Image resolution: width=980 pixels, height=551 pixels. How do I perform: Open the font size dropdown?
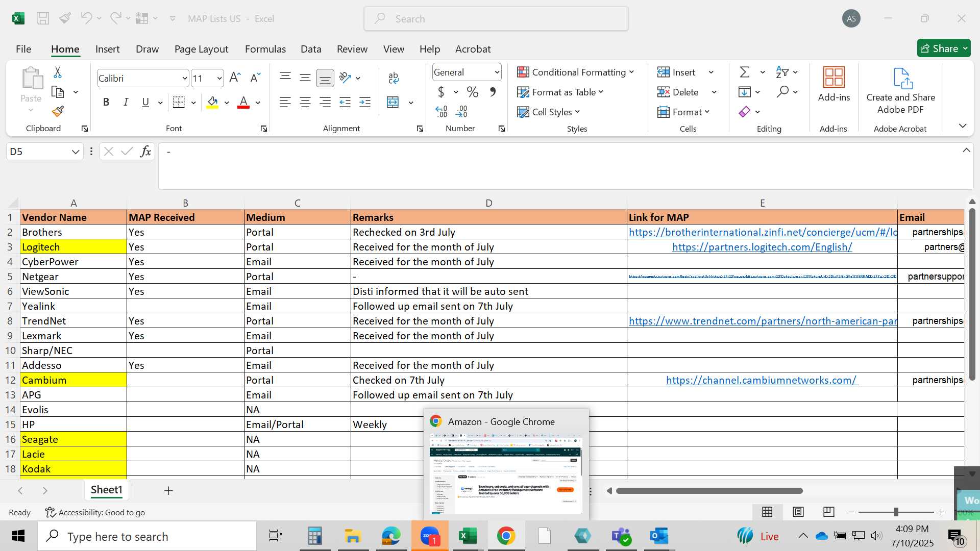click(x=219, y=79)
